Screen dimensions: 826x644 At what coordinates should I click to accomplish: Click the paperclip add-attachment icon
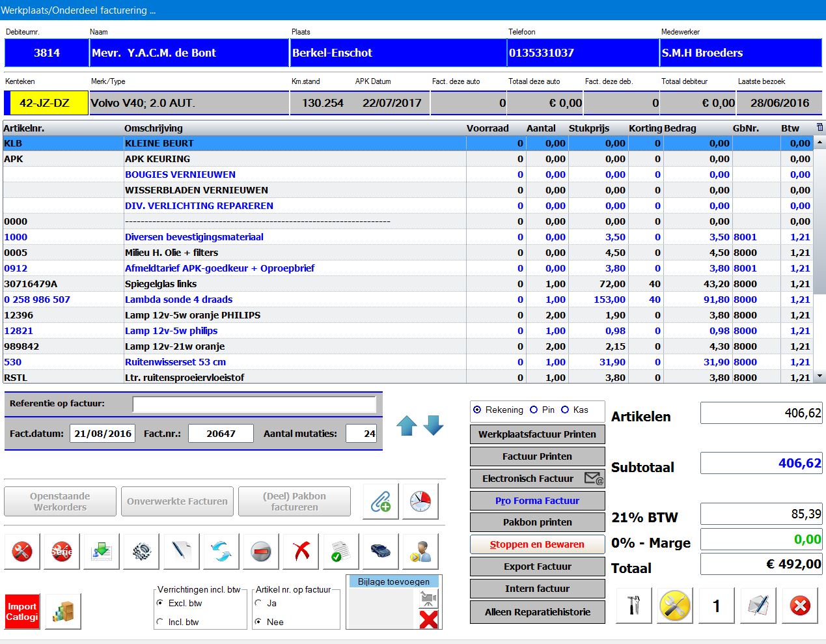(x=380, y=501)
